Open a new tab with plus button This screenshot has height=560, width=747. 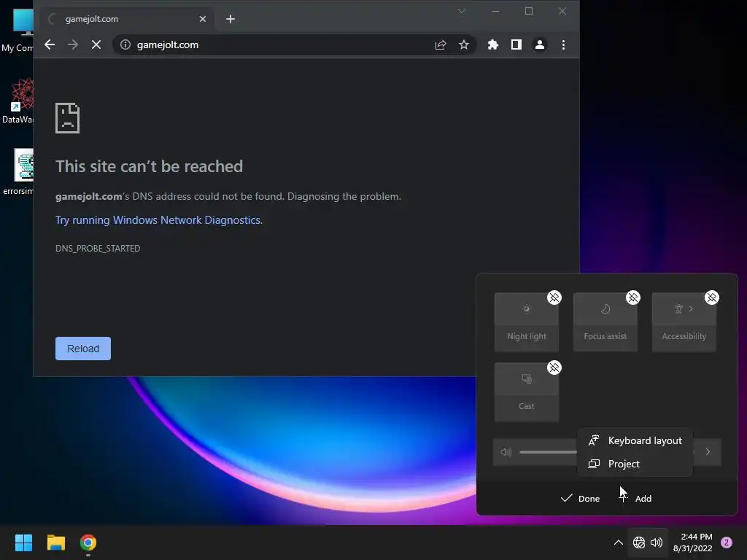(x=231, y=19)
